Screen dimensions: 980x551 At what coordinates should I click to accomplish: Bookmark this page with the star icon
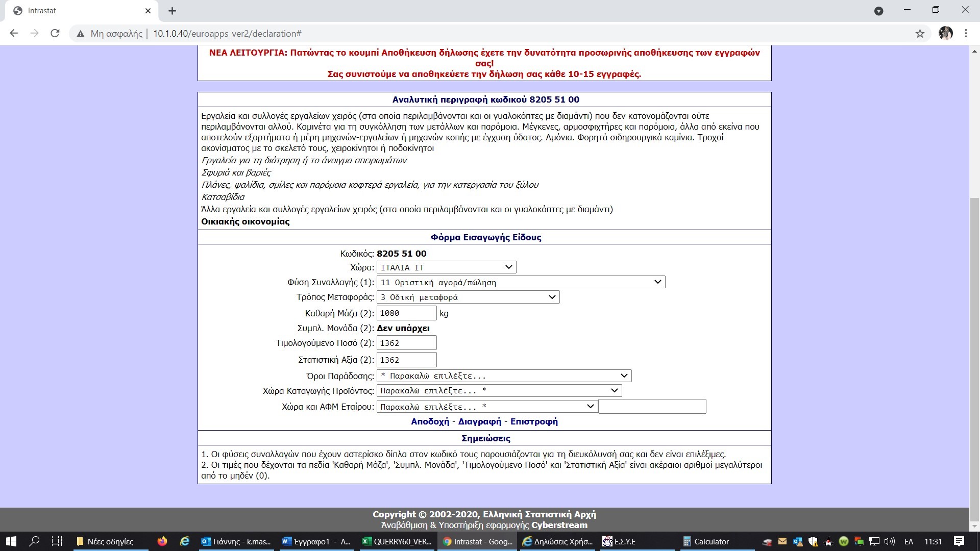tap(920, 34)
